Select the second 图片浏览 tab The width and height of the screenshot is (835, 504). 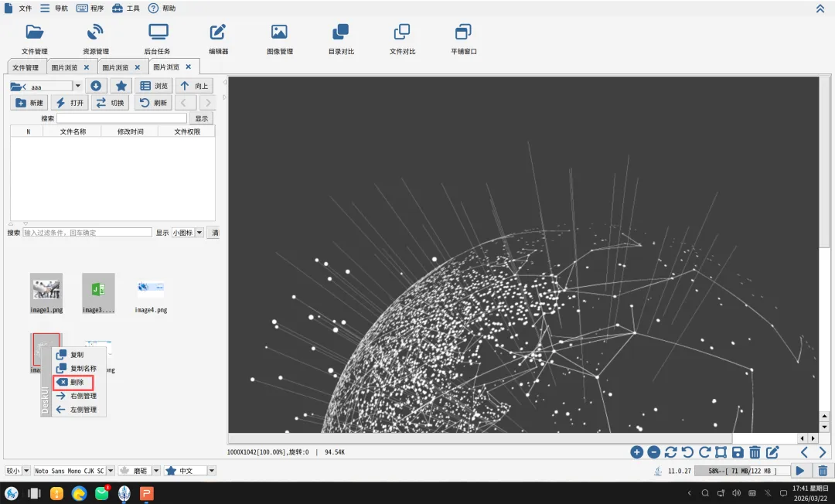[115, 67]
